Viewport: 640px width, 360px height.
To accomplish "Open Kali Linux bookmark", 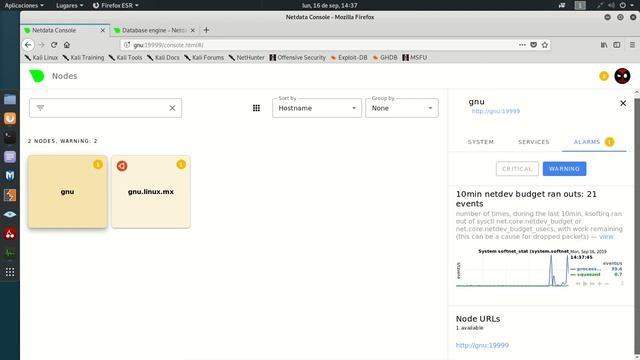I will tap(41, 58).
